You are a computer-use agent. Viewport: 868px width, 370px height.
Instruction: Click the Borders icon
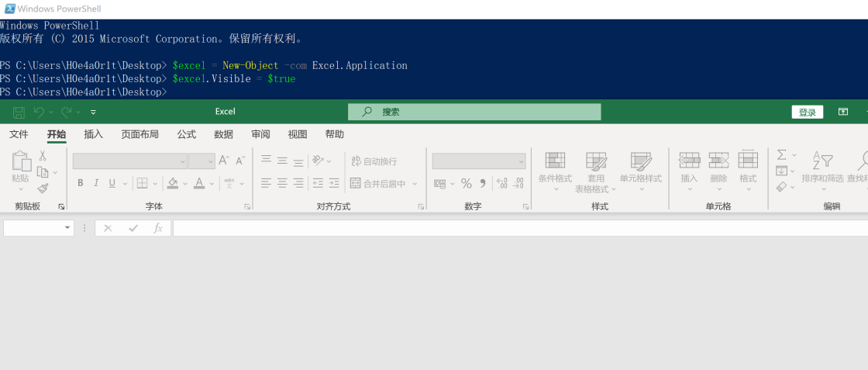tap(143, 183)
